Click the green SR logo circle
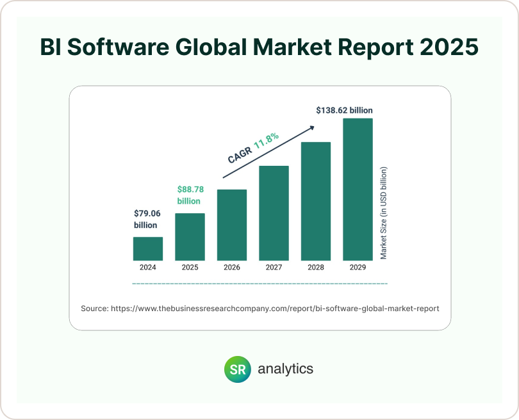Image resolution: width=519 pixels, height=420 pixels. (x=236, y=369)
